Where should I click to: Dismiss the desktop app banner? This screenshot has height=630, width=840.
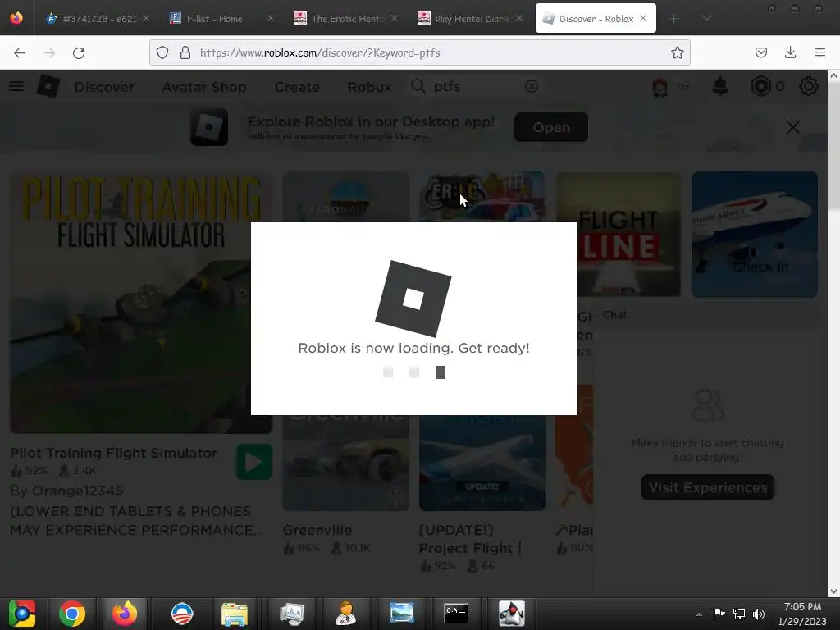(x=793, y=127)
